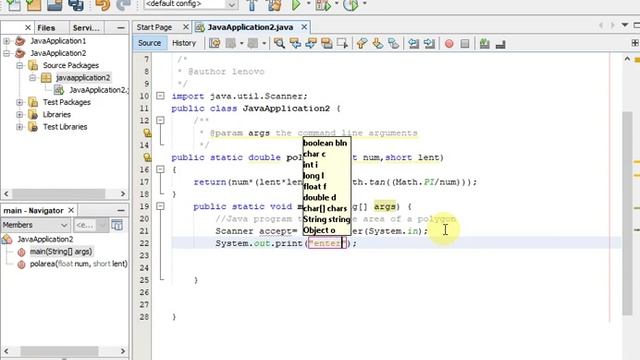Select the JavaApplication2.java editor tab
The height and width of the screenshot is (360, 640).
(x=250, y=27)
